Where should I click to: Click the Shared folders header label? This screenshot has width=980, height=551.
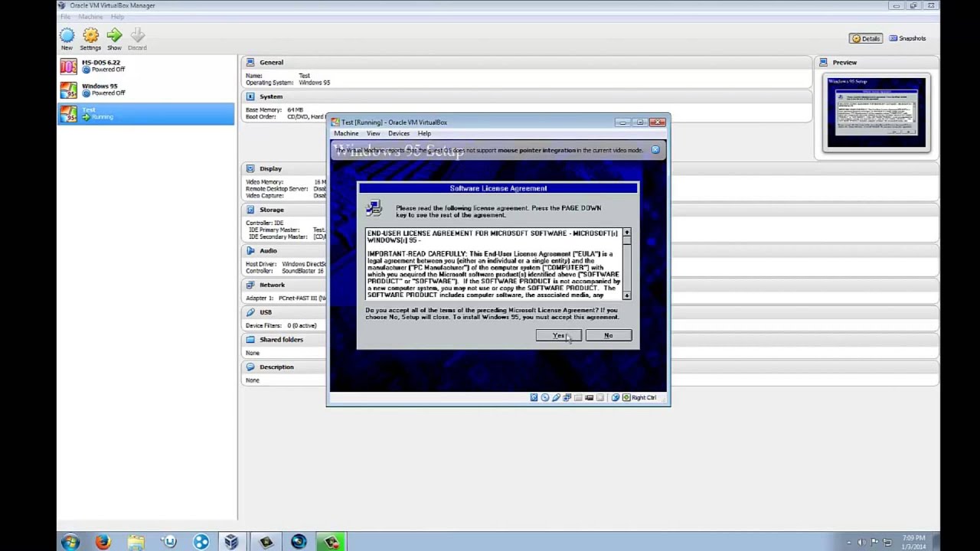click(281, 340)
